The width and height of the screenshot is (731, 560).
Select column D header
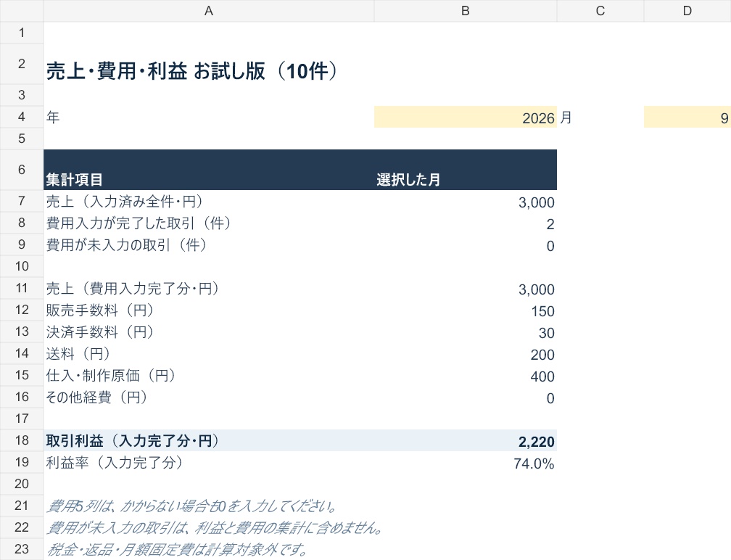point(687,11)
